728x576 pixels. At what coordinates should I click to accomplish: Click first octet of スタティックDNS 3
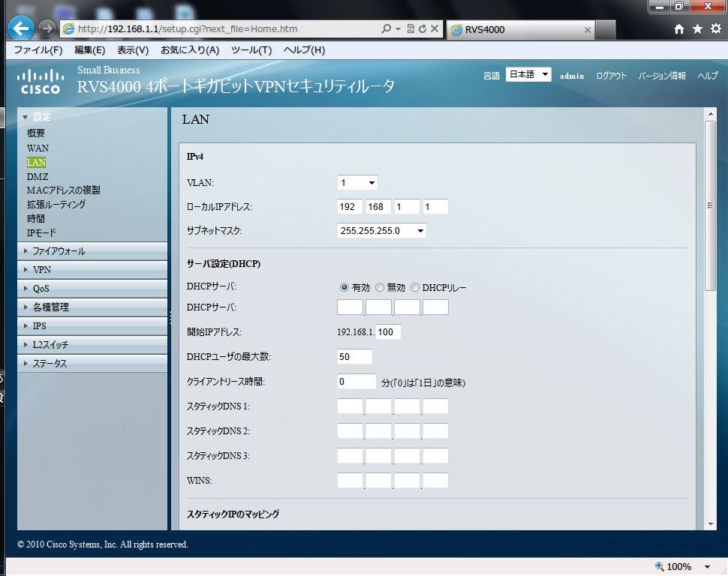[x=350, y=455]
